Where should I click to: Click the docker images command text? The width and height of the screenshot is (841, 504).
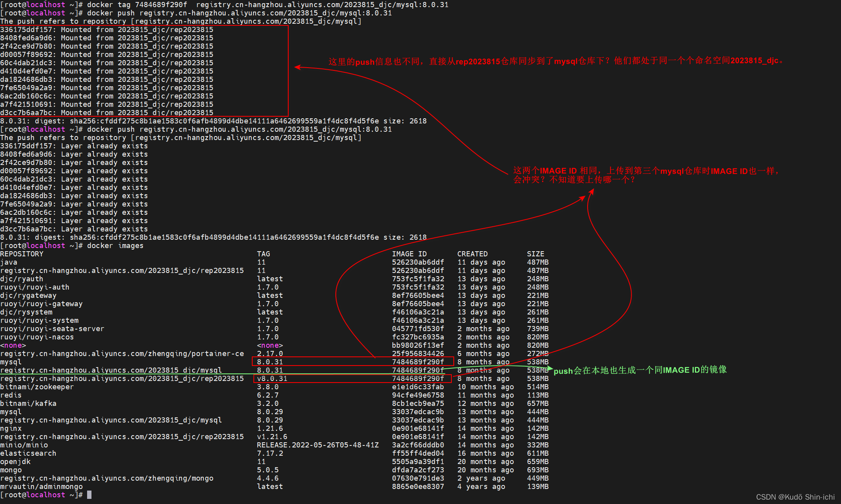(x=115, y=246)
